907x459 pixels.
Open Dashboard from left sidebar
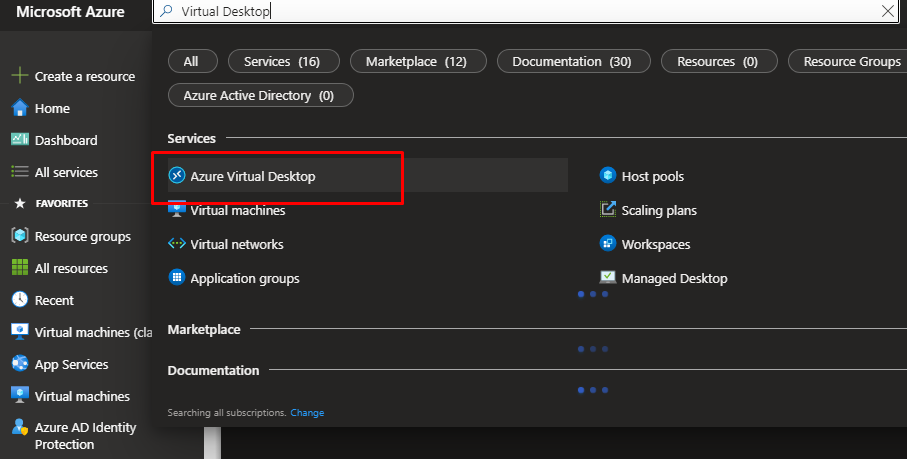click(66, 140)
